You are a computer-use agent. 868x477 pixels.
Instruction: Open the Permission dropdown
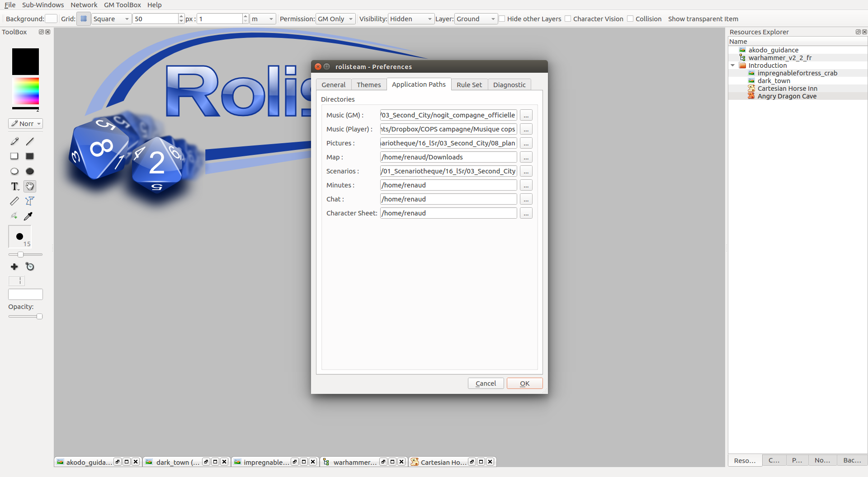pos(335,19)
